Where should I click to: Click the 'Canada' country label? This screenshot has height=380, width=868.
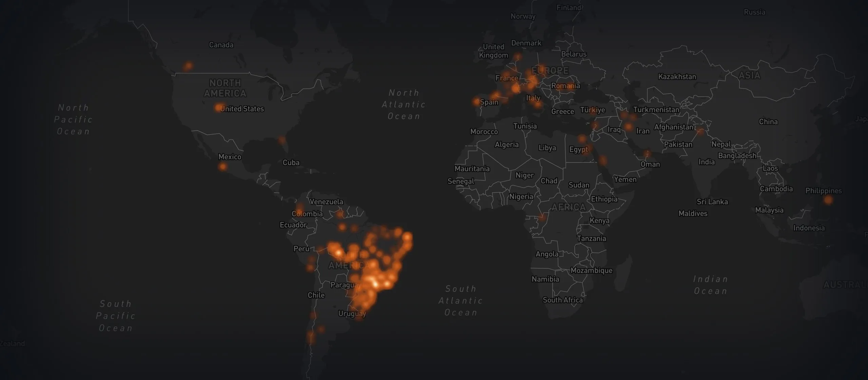click(221, 45)
